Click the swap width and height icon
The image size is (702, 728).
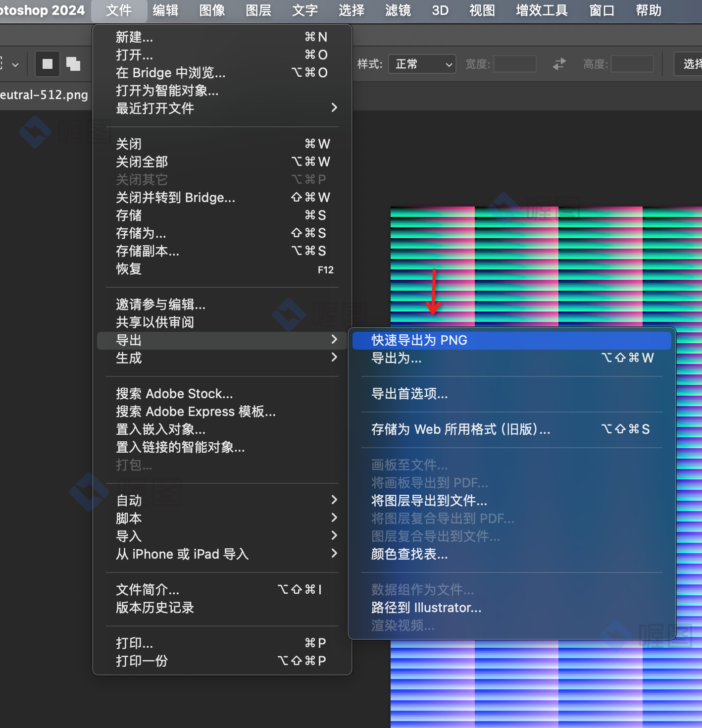[559, 64]
